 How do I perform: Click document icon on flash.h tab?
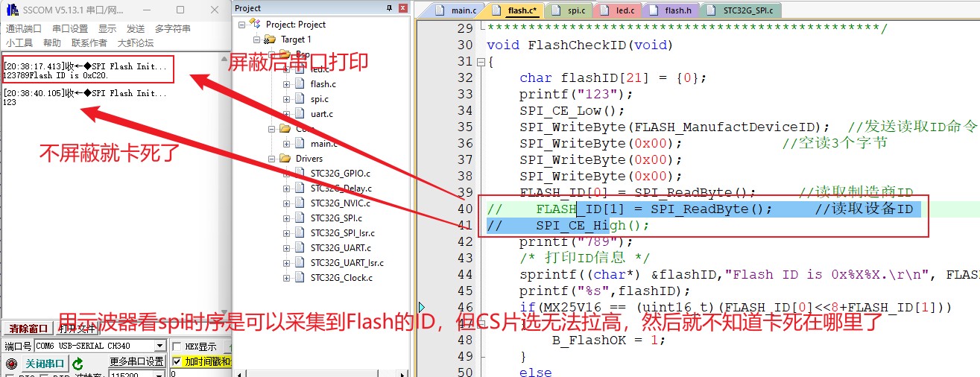click(x=654, y=10)
